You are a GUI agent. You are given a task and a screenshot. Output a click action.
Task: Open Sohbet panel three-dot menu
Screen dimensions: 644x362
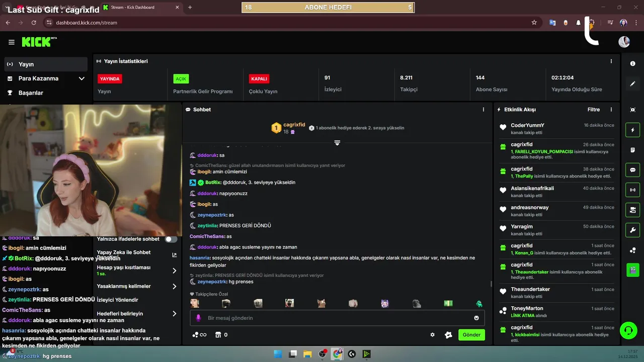coord(484,110)
